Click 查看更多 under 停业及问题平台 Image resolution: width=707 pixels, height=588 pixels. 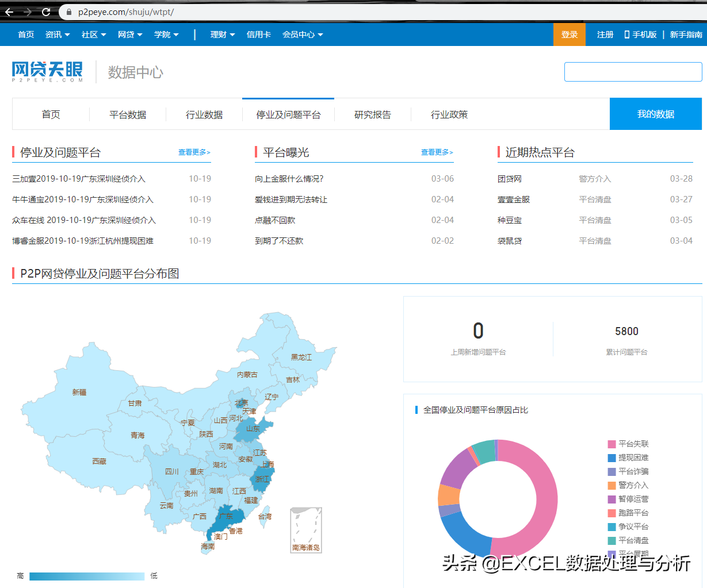194,152
